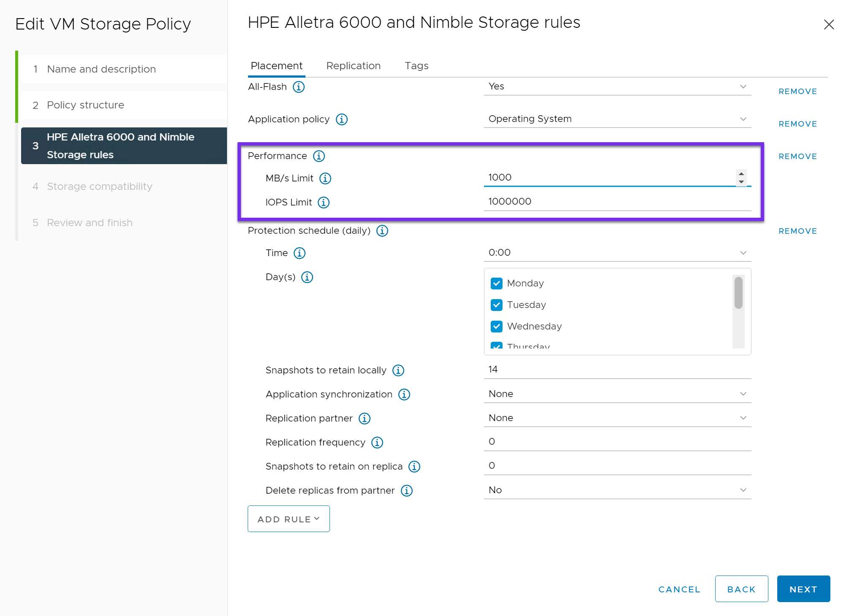The width and height of the screenshot is (846, 616).
Task: Click the Replication partner info icon
Action: (x=364, y=419)
